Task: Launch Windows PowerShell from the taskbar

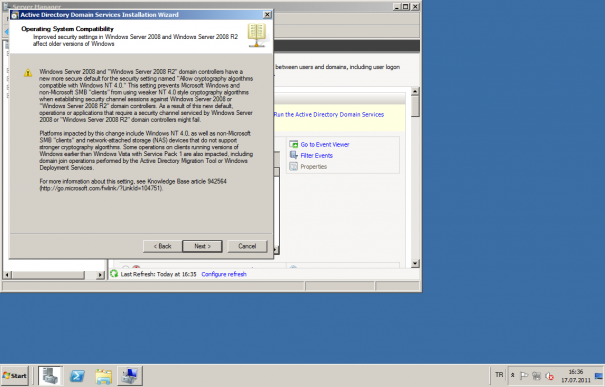Action: coord(77,376)
